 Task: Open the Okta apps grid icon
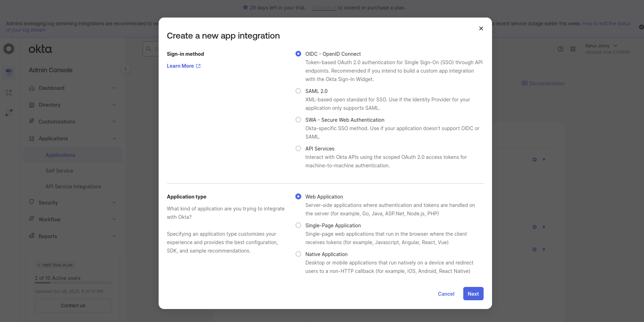[573, 49]
